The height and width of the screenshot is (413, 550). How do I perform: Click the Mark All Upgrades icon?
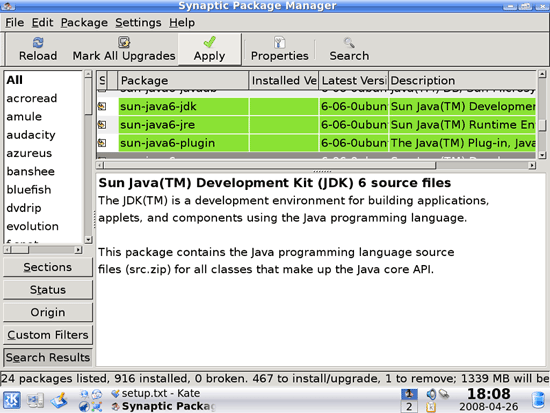[124, 42]
